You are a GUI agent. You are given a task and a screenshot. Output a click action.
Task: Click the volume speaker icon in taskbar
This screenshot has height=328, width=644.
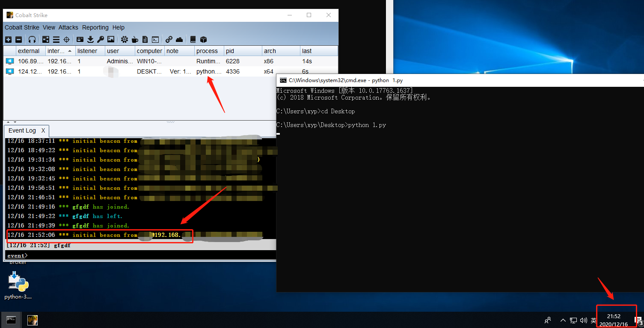coord(584,320)
